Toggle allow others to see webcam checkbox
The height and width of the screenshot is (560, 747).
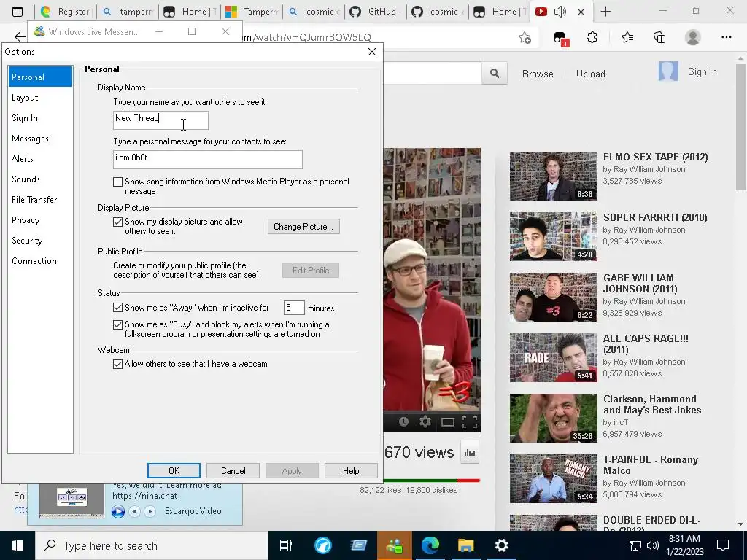(x=117, y=365)
